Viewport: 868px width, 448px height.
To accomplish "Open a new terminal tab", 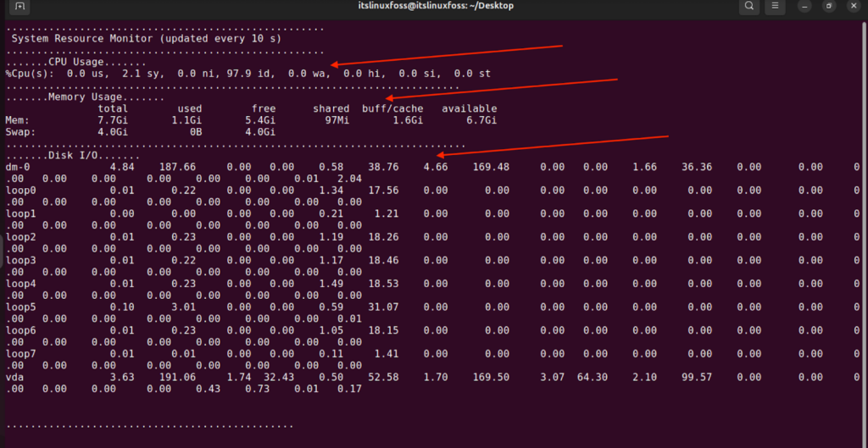I will pyautogui.click(x=20, y=7).
